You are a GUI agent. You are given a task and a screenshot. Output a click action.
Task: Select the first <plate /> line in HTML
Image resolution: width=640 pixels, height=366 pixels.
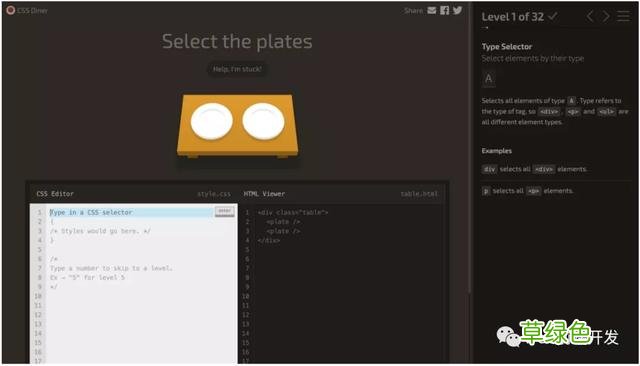click(x=283, y=222)
